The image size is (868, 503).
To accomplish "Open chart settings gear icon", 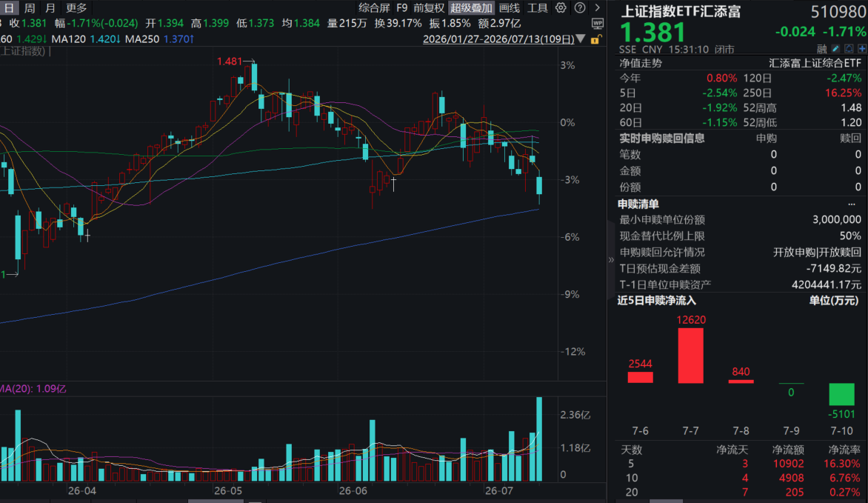I will [x=561, y=7].
